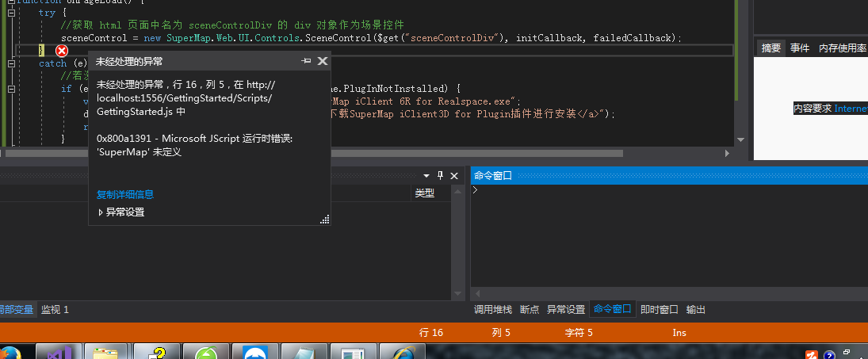
Task: Click the editor horizontal scrollbar right arrow
Action: pos(729,153)
